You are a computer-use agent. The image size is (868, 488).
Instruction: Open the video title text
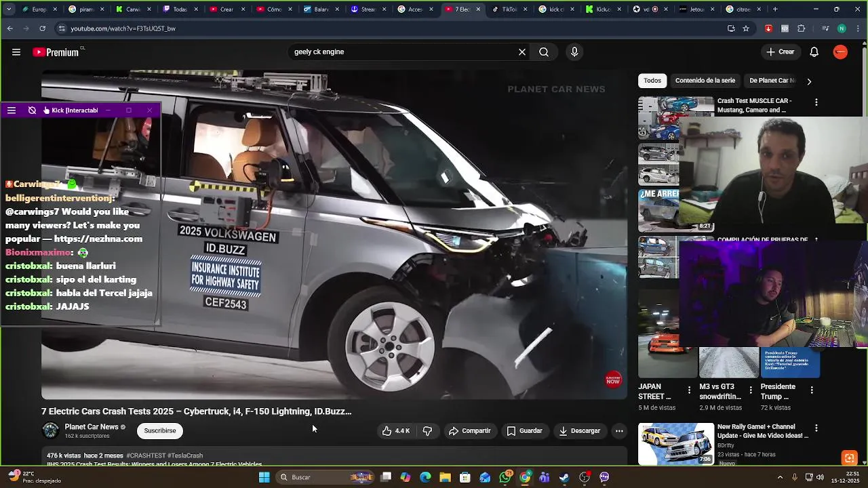point(197,411)
